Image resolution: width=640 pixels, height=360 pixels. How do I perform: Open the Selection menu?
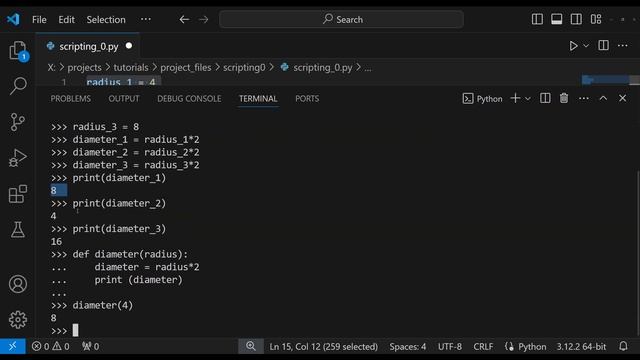[x=106, y=20]
